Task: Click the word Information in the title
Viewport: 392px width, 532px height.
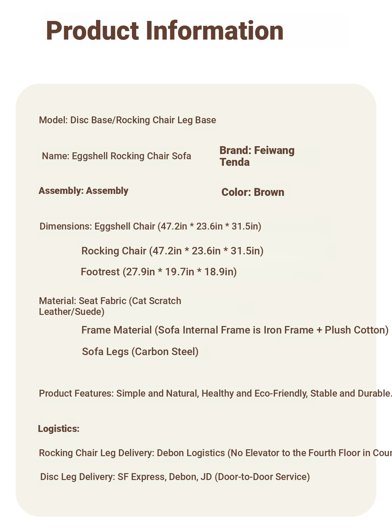Action: click(x=215, y=31)
